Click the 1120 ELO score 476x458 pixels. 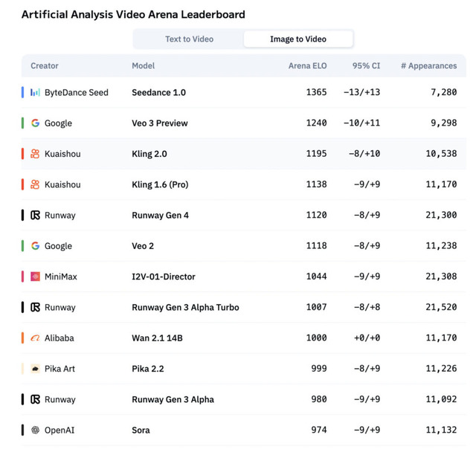(x=316, y=215)
